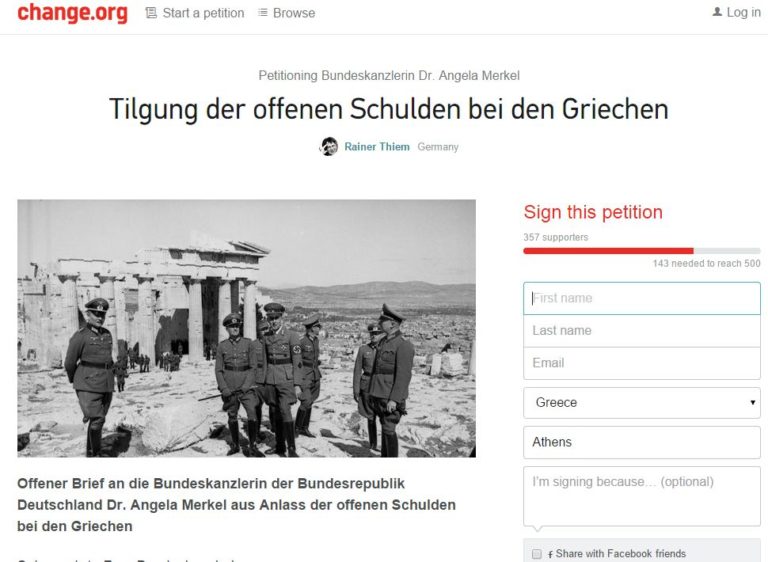
Task: Click the Browse list icon
Action: click(x=263, y=13)
